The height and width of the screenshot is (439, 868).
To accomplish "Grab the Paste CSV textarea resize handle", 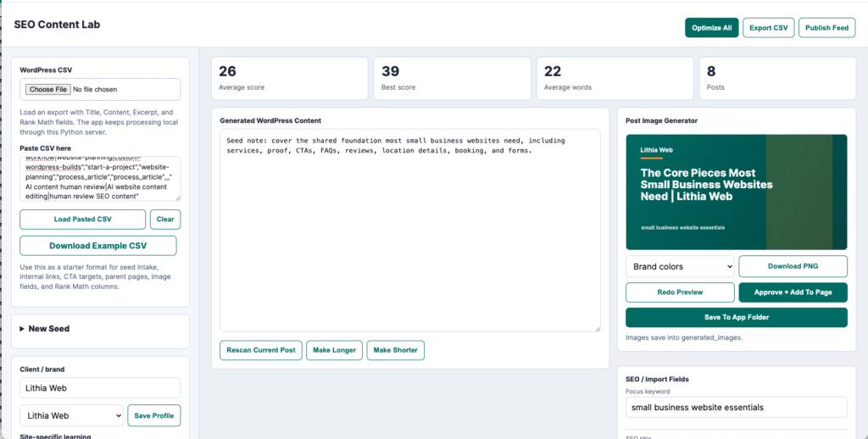I will coord(178,198).
